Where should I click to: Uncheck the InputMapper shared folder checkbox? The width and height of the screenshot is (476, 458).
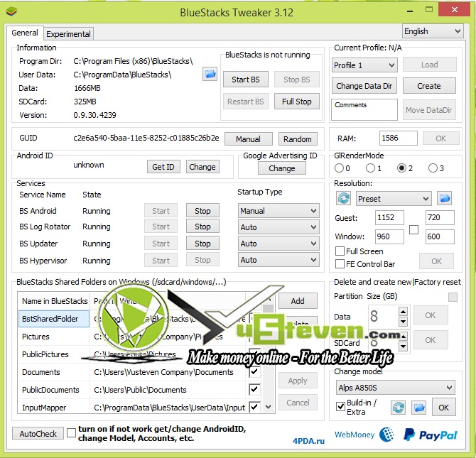(x=254, y=407)
